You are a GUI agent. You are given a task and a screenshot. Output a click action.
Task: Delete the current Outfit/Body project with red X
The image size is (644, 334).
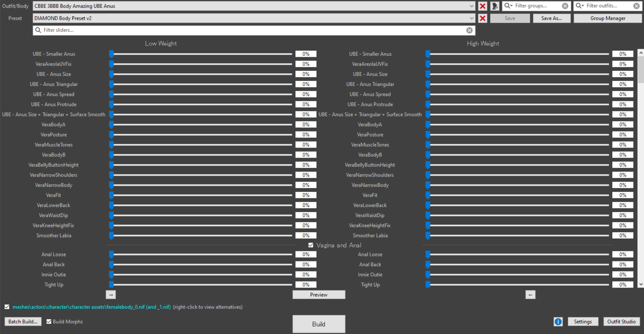pos(482,6)
